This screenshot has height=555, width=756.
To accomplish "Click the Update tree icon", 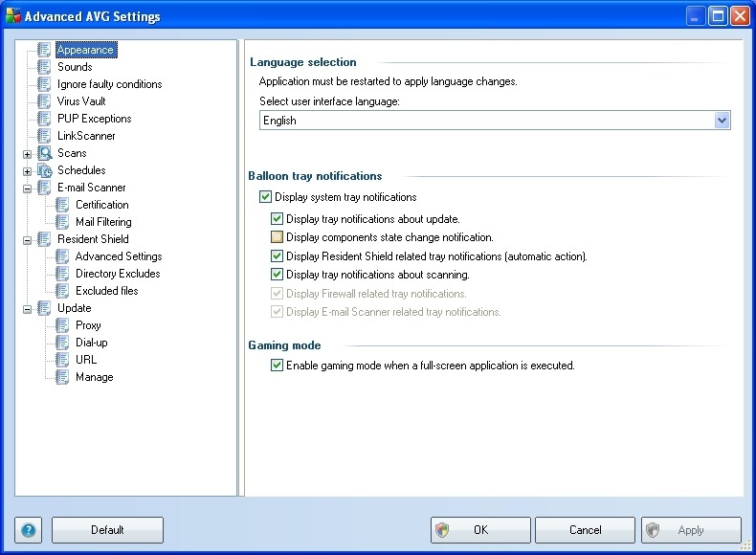I will click(44, 308).
